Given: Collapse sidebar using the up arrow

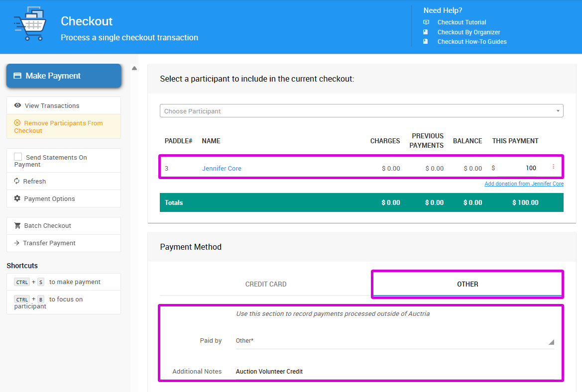Looking at the screenshot, I should [134, 69].
